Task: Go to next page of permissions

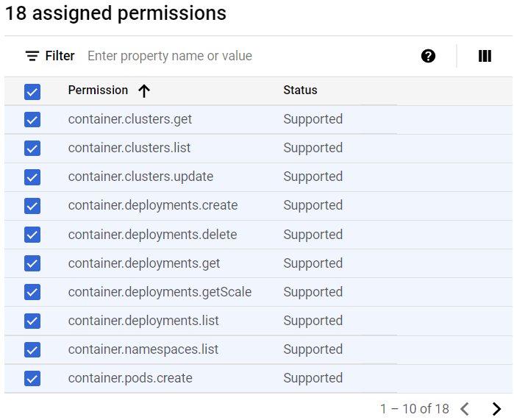Action: point(496,409)
